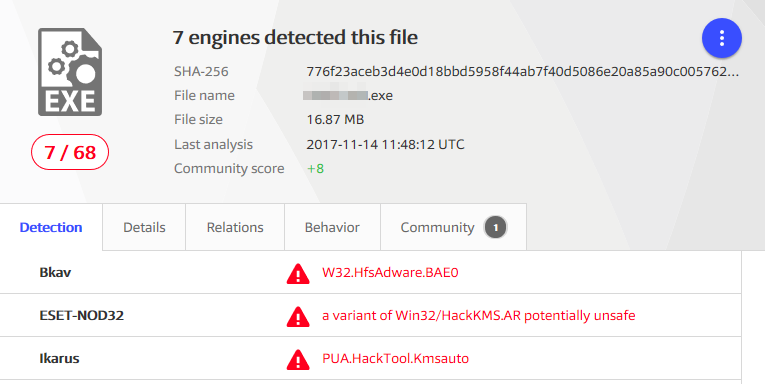
Task: Select the truncated SHA-256 hash value
Action: click(523, 72)
